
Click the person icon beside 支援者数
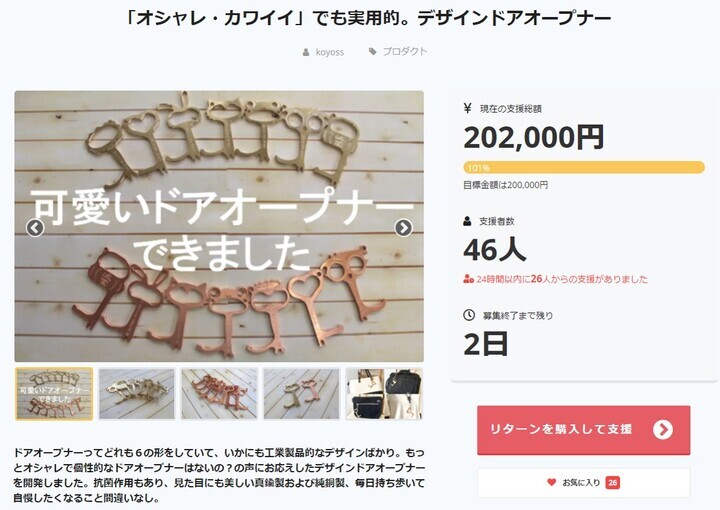tap(467, 221)
